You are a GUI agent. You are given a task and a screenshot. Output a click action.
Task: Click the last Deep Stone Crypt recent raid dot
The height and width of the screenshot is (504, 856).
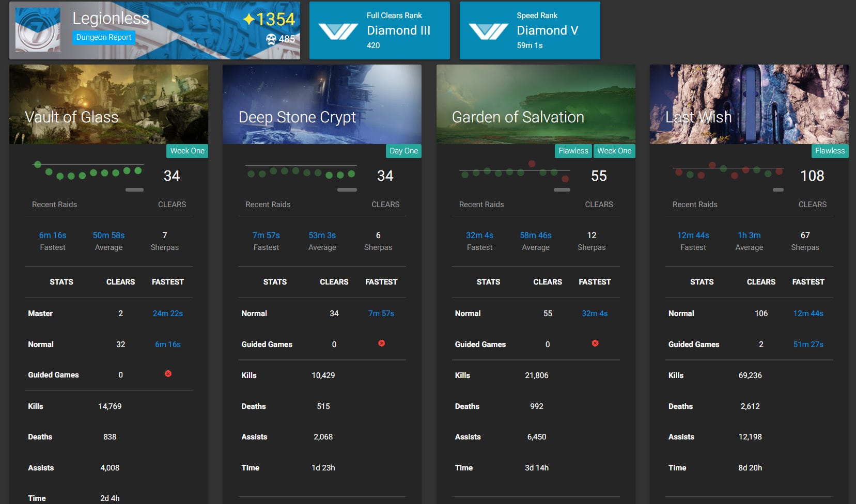351,174
